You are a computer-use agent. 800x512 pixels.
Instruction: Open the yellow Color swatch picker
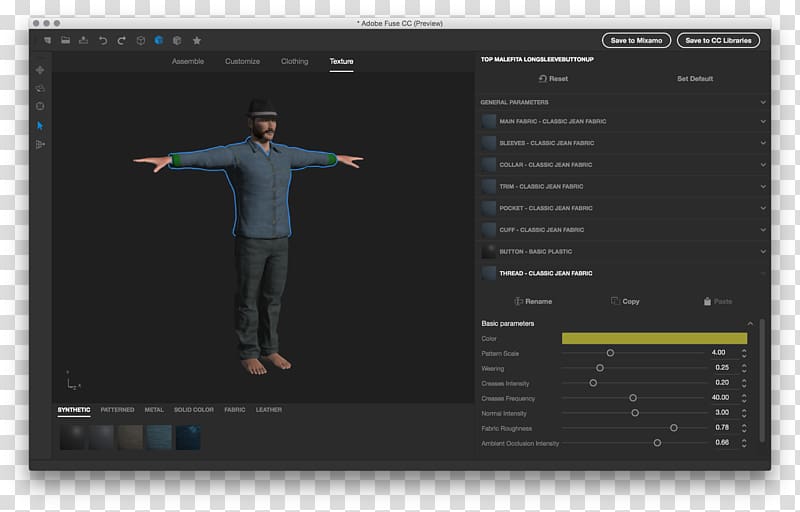[654, 338]
